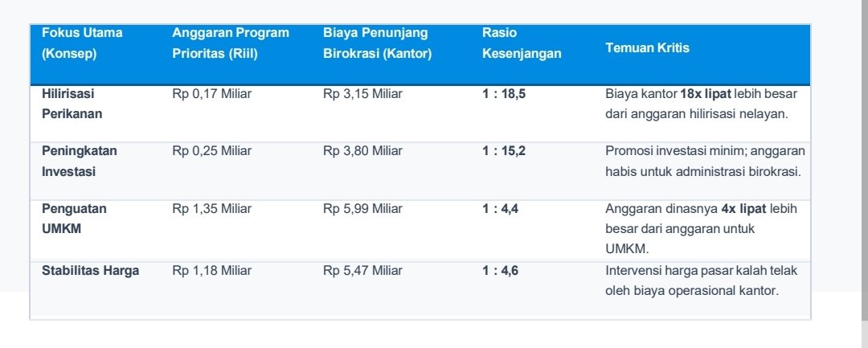Click the vertical scrollbar at right edge
The image size is (868, 348).
click(864, 161)
